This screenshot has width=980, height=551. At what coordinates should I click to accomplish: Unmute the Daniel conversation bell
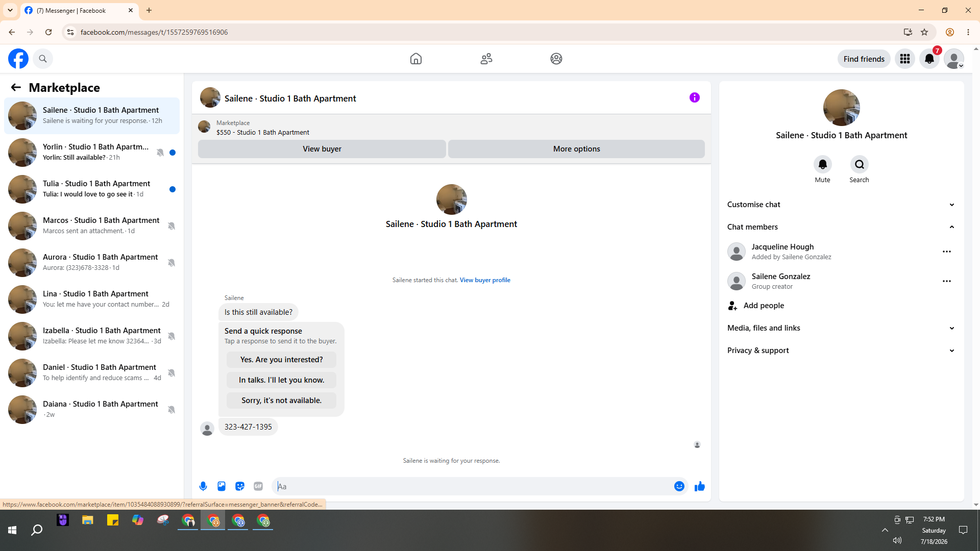(x=171, y=373)
